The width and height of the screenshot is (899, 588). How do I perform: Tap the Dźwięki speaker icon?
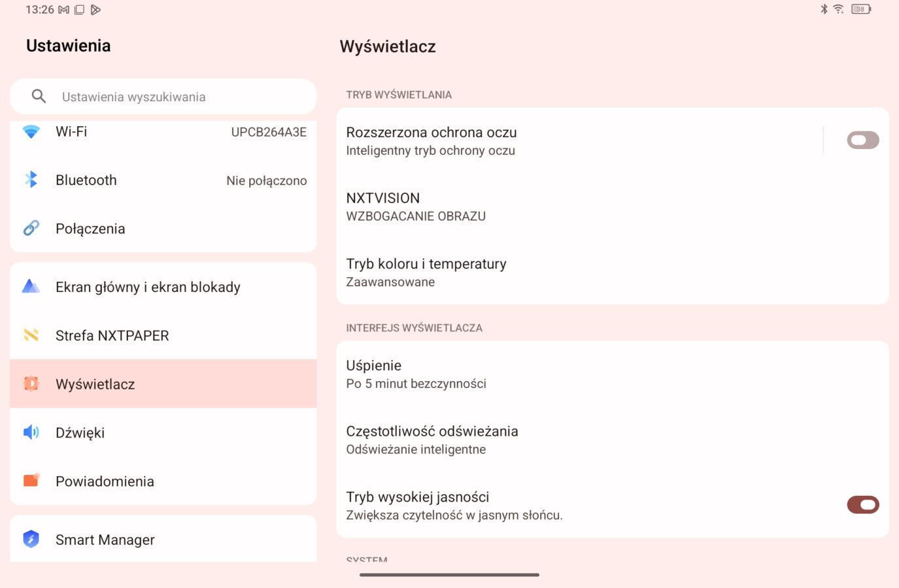pos(31,432)
